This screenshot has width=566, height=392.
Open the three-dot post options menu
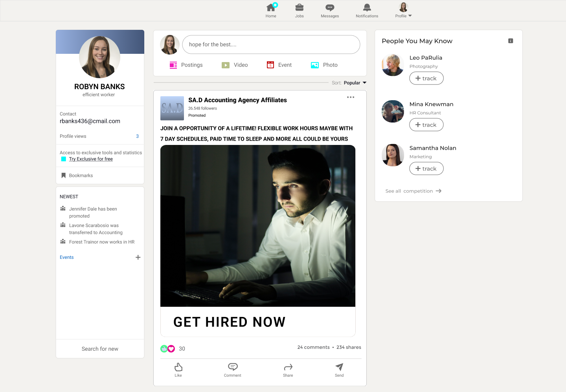[x=351, y=97]
